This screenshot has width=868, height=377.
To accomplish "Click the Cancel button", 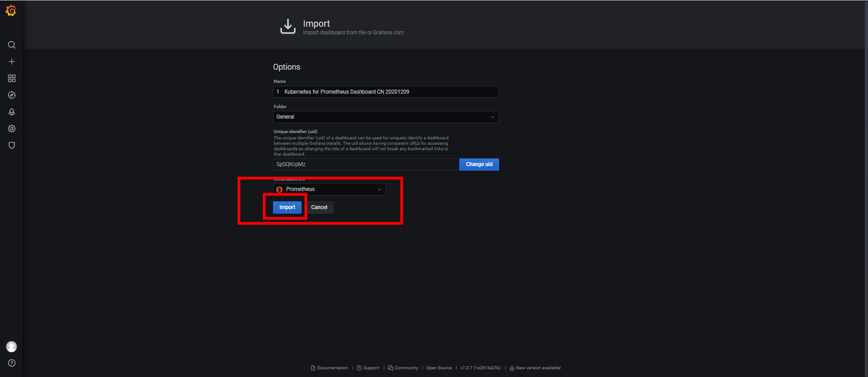I will point(319,207).
